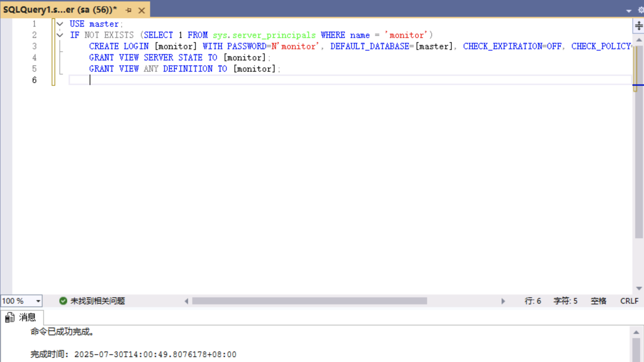The width and height of the screenshot is (644, 362).
Task: Click line number 3 in the gutter
Action: pos(34,46)
